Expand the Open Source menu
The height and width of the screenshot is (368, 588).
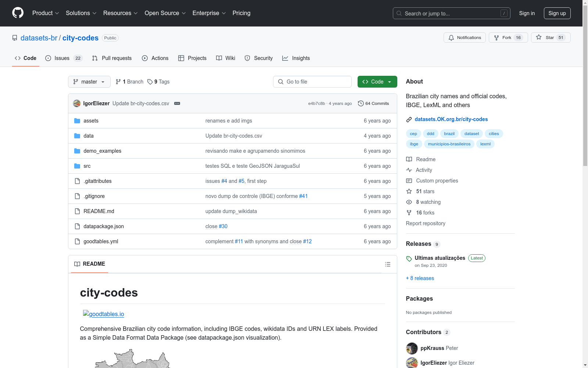click(165, 13)
